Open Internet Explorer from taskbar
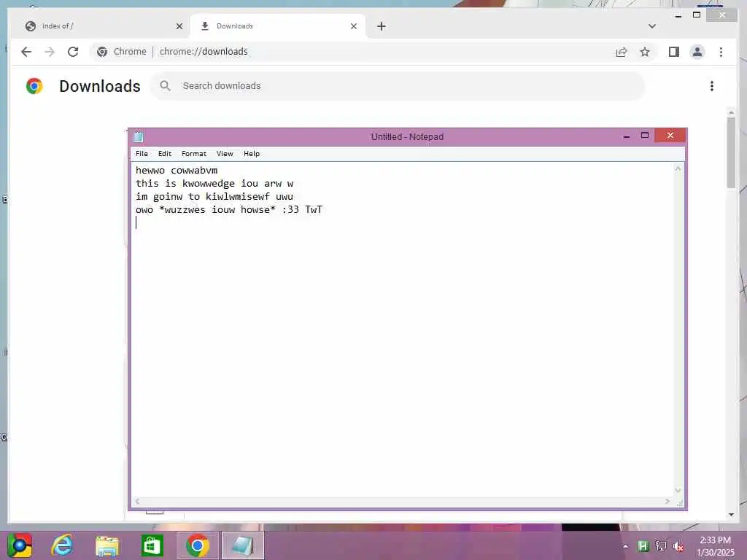Image resolution: width=747 pixels, height=560 pixels. [x=63, y=545]
